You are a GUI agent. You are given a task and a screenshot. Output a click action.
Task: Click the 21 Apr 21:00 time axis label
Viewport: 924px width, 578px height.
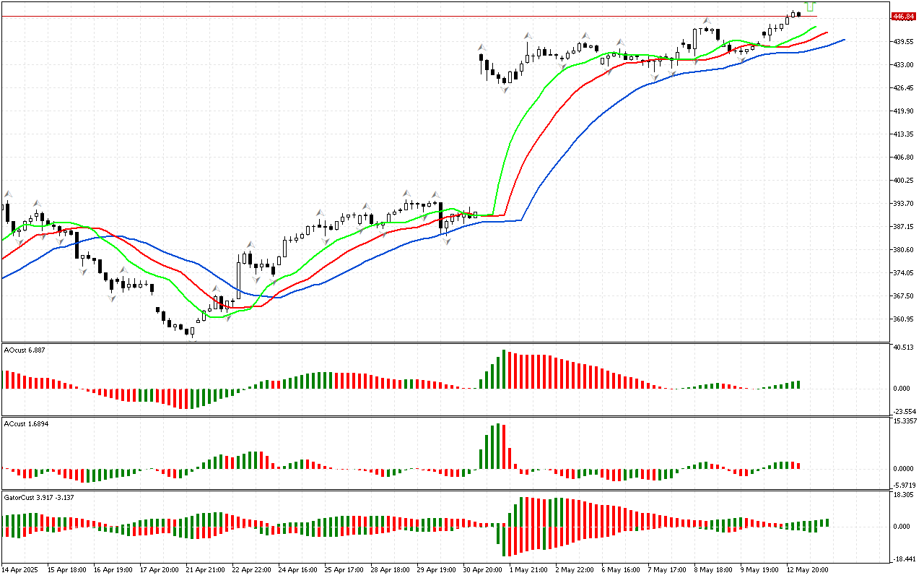(204, 569)
